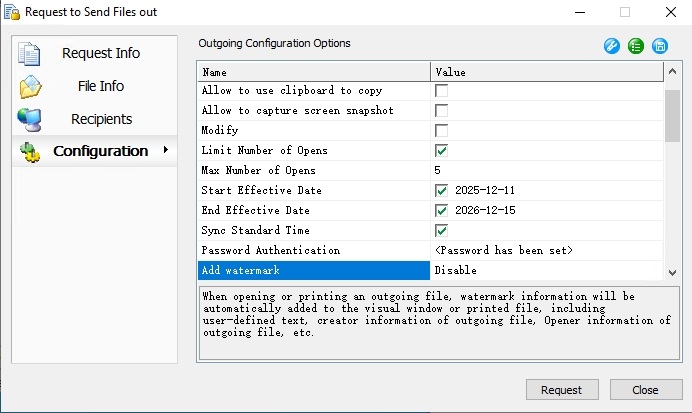692x413 pixels.
Task: Click the start date 2025-12-11
Action: tap(485, 190)
